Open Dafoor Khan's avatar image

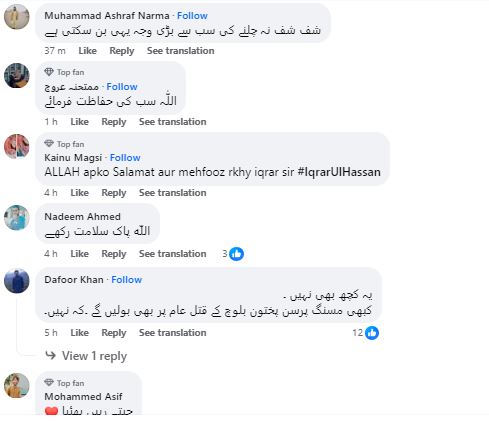tap(17, 281)
